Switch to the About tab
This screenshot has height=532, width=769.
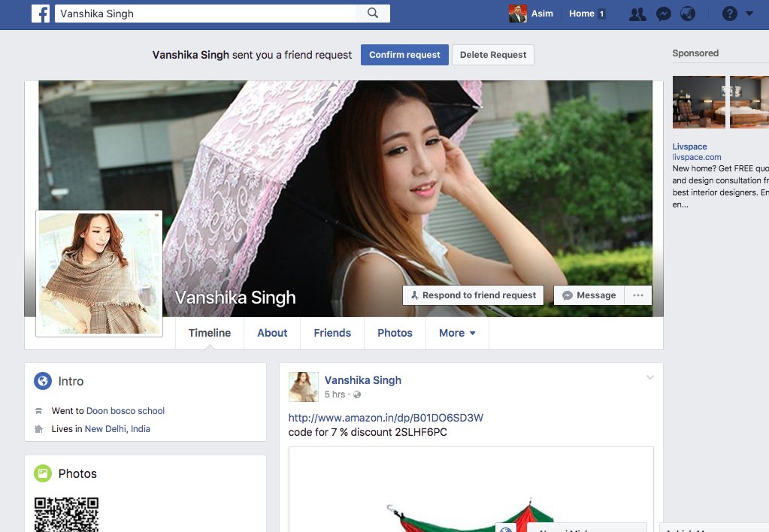pos(272,333)
